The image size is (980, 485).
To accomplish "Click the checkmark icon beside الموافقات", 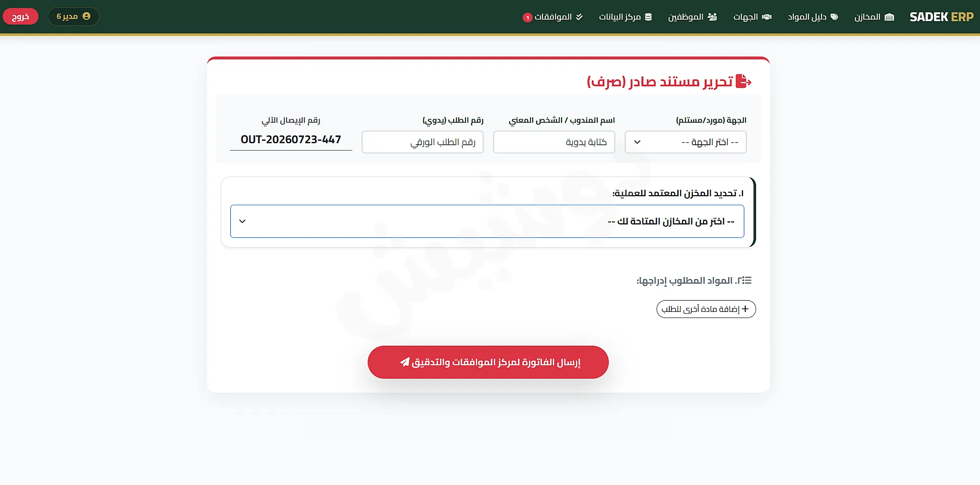I will [x=579, y=17].
